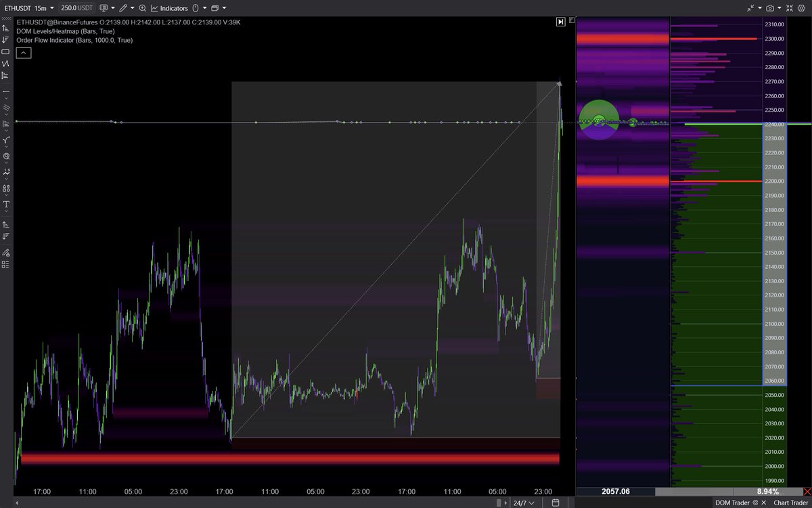Click the 2057.06 value in DOM footer
This screenshot has height=508, width=812.
click(x=615, y=491)
